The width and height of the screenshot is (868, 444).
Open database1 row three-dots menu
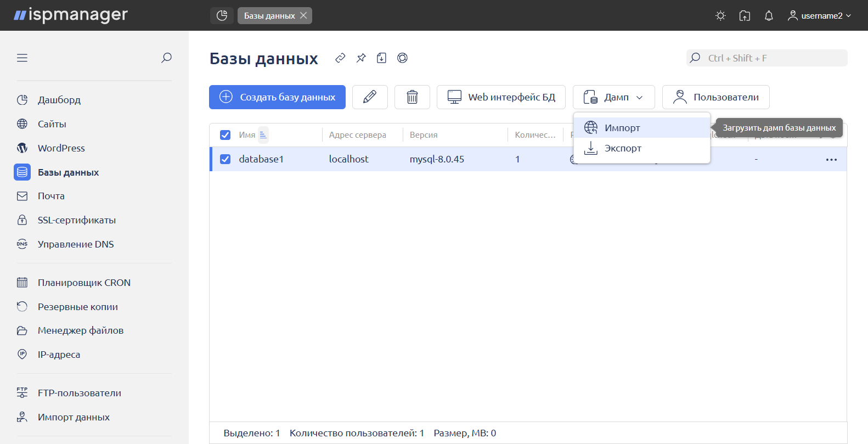tap(831, 160)
